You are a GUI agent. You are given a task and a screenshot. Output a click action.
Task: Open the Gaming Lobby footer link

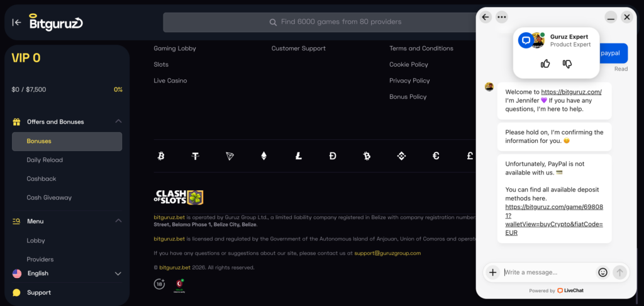[x=175, y=48]
